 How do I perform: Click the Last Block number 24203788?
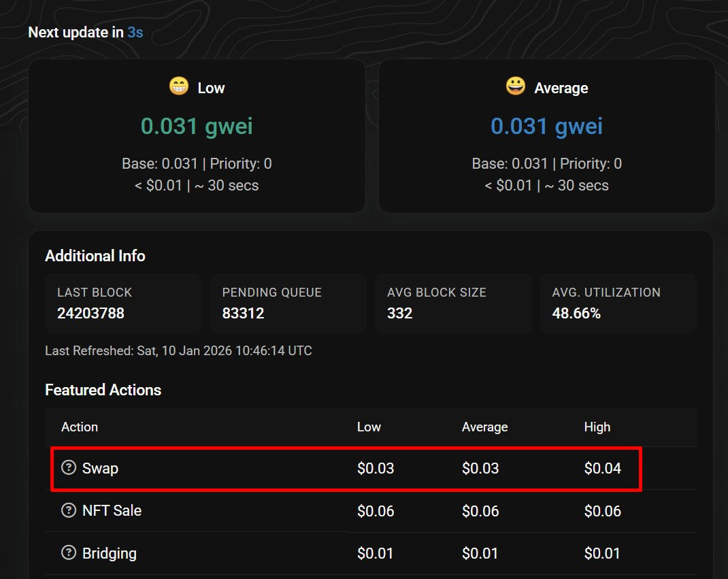coord(90,314)
